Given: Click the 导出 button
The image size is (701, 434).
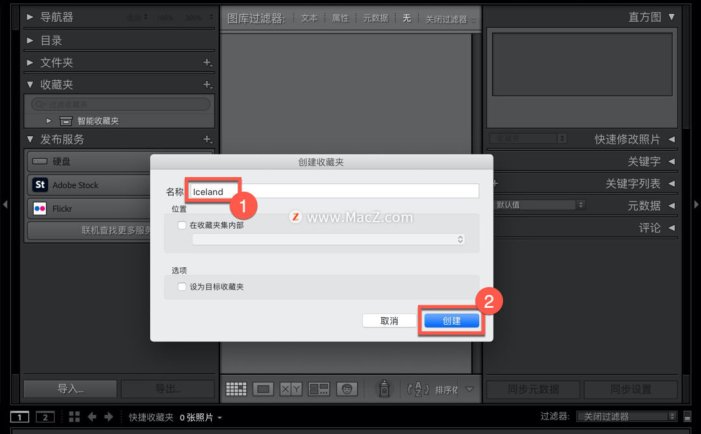Looking at the screenshot, I should 168,389.
